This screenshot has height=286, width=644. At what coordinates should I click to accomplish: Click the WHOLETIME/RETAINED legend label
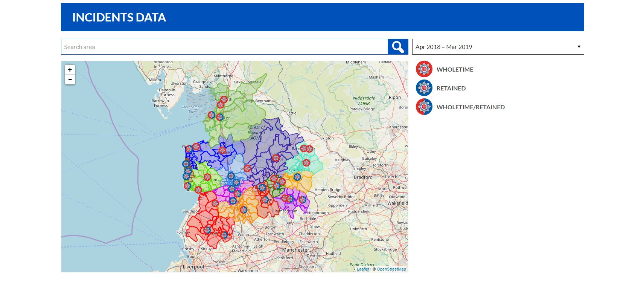pos(470,107)
